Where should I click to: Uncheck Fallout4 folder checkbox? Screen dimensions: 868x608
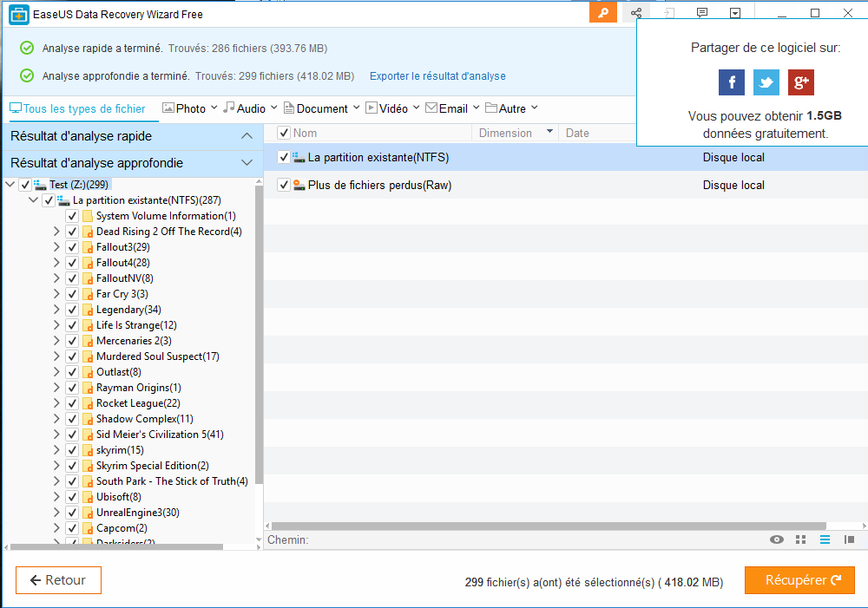[72, 263]
